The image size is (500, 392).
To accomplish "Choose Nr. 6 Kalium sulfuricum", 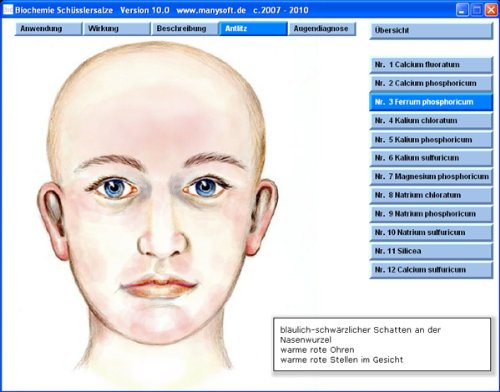I will tap(431, 158).
